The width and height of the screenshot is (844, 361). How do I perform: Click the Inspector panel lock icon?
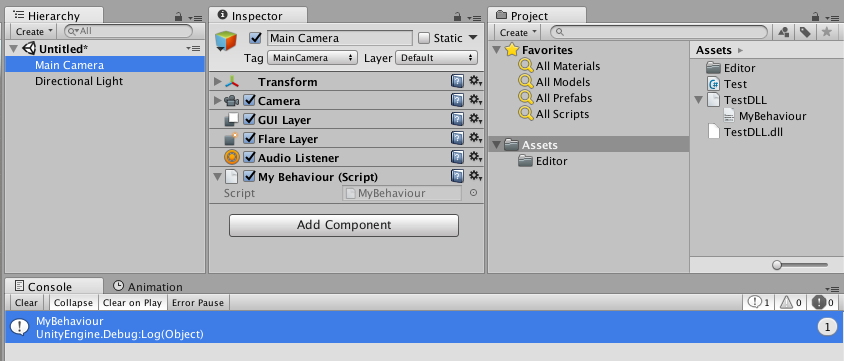[x=458, y=17]
